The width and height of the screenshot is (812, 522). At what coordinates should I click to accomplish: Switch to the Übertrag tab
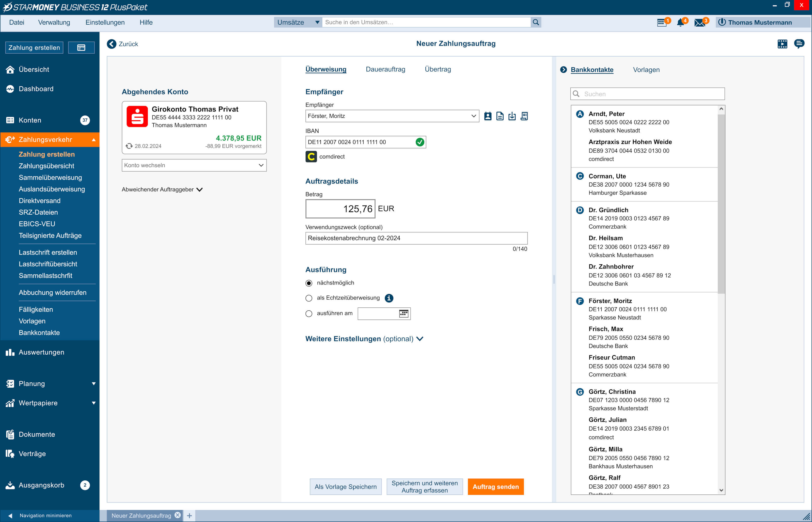pos(438,69)
